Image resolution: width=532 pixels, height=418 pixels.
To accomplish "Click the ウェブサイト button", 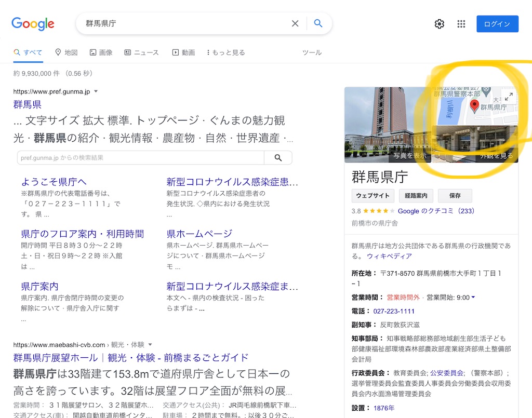I will (373, 196).
